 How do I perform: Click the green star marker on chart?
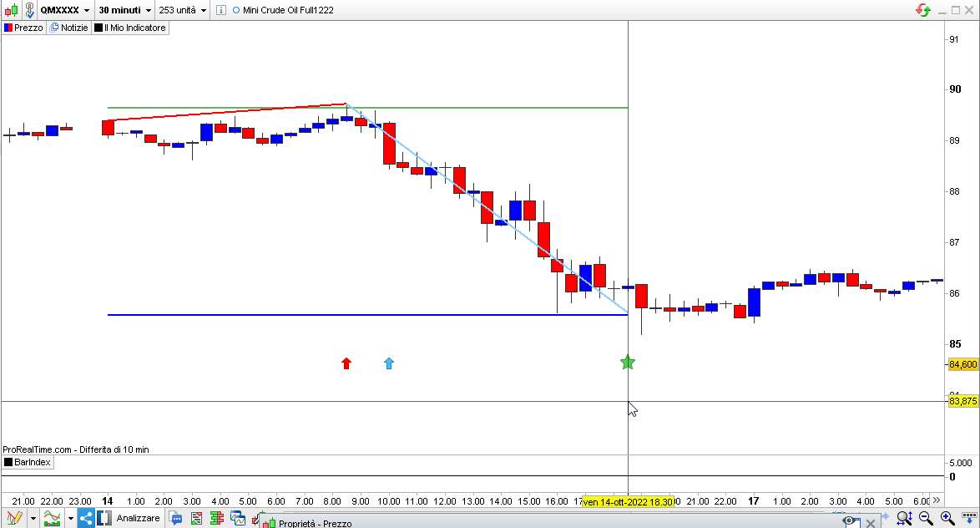(x=628, y=363)
